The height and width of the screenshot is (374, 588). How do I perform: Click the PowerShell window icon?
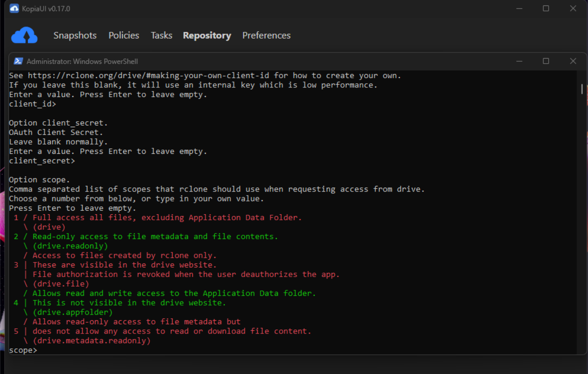(x=18, y=61)
